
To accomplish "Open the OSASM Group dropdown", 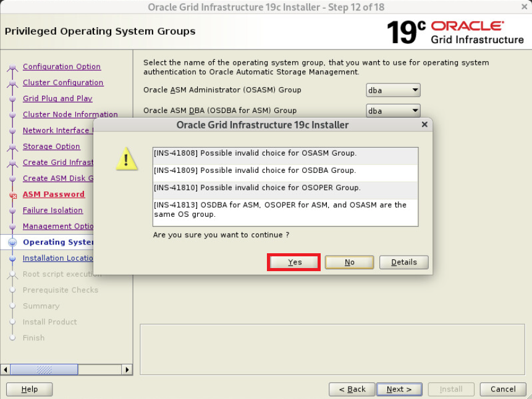I will pos(393,90).
